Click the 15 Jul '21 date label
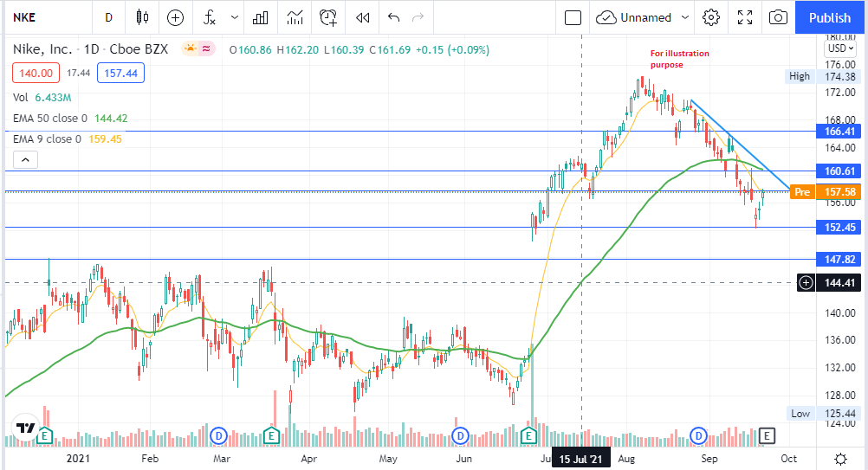This screenshot has height=470, width=868. (580, 459)
